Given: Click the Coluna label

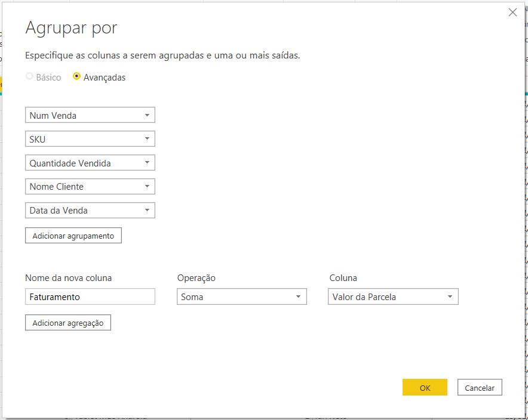Looking at the screenshot, I should click(x=343, y=278).
